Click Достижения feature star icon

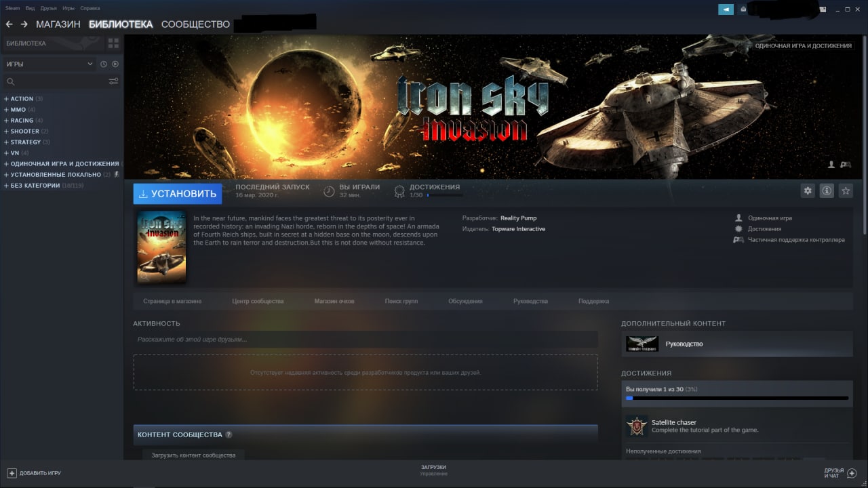(x=738, y=229)
